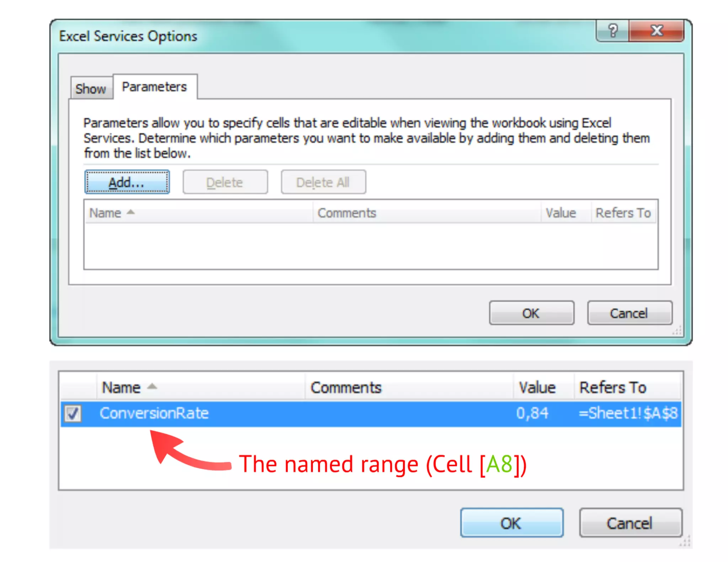
Task: Uncheck the ConversionRate checkbox
Action: [73, 414]
